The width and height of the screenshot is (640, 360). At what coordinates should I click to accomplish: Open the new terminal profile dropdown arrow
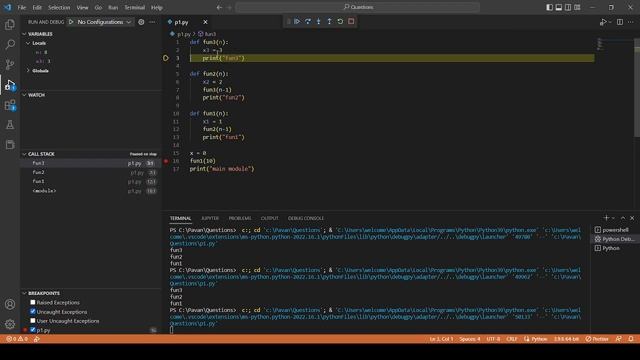pos(613,218)
